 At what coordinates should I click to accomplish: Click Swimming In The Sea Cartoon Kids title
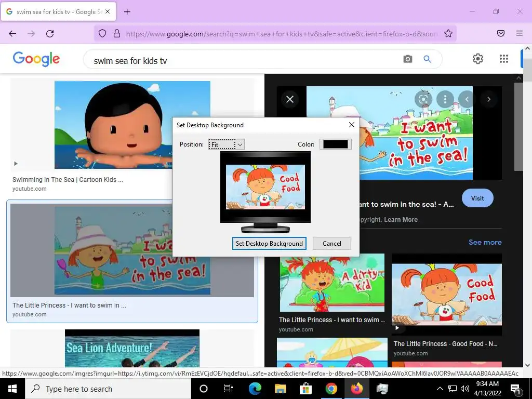point(68,179)
